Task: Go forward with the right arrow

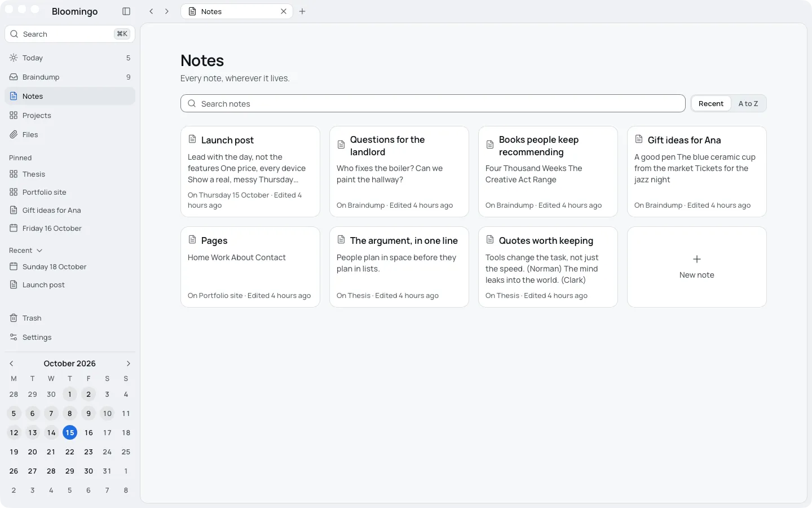Action: point(167,11)
